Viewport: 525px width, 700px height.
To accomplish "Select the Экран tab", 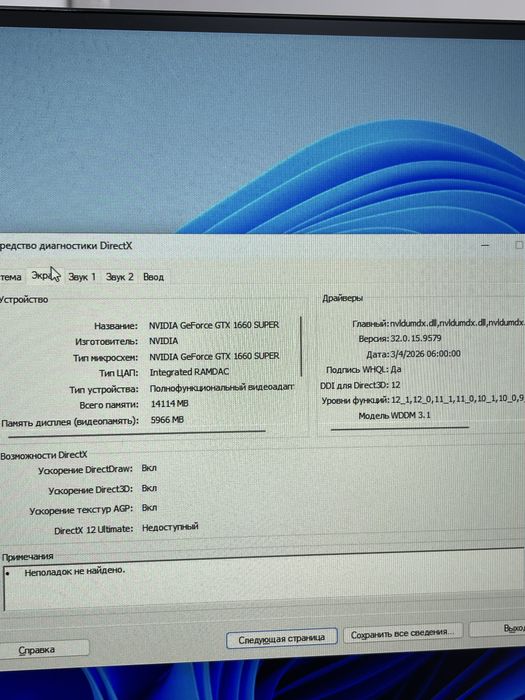I will coord(45,276).
